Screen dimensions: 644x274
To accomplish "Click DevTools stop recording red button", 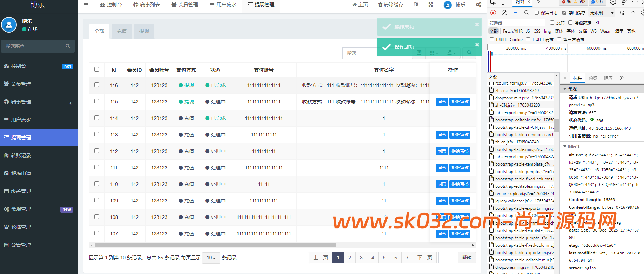I will pyautogui.click(x=493, y=13).
